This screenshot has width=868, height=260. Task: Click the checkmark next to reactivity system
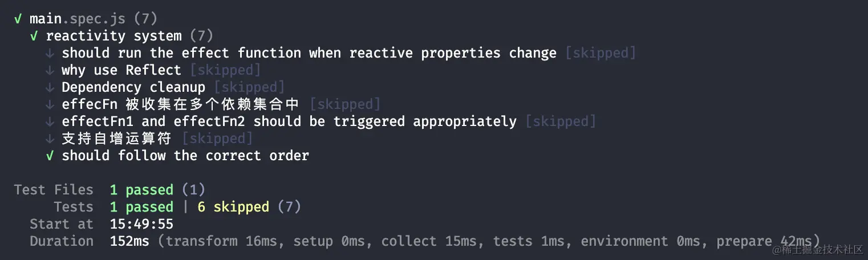34,36
